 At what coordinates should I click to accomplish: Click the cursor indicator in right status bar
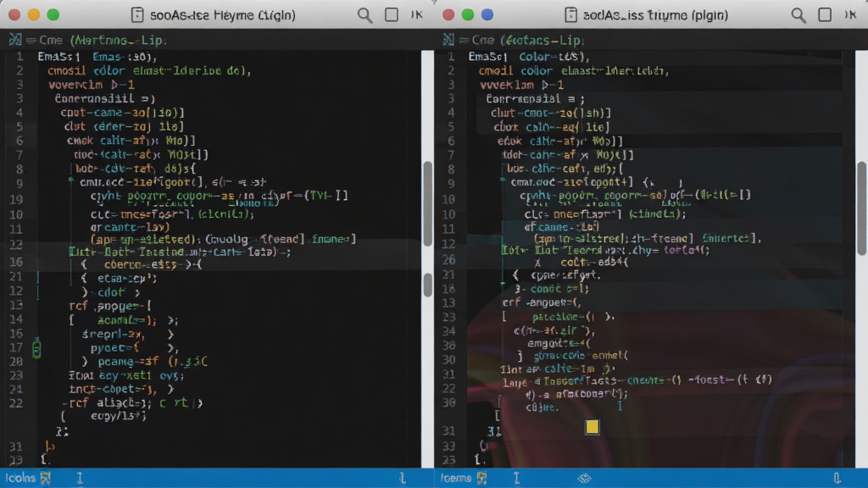coord(516,478)
